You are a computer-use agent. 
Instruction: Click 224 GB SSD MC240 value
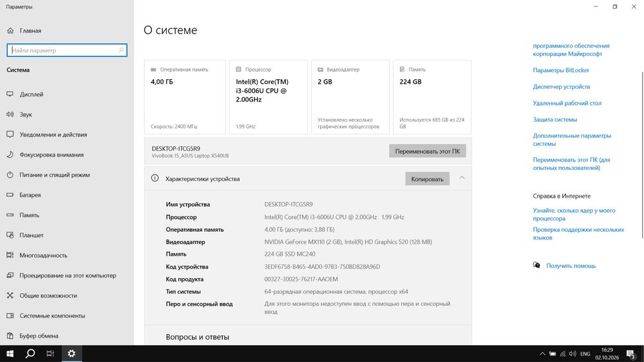(290, 254)
